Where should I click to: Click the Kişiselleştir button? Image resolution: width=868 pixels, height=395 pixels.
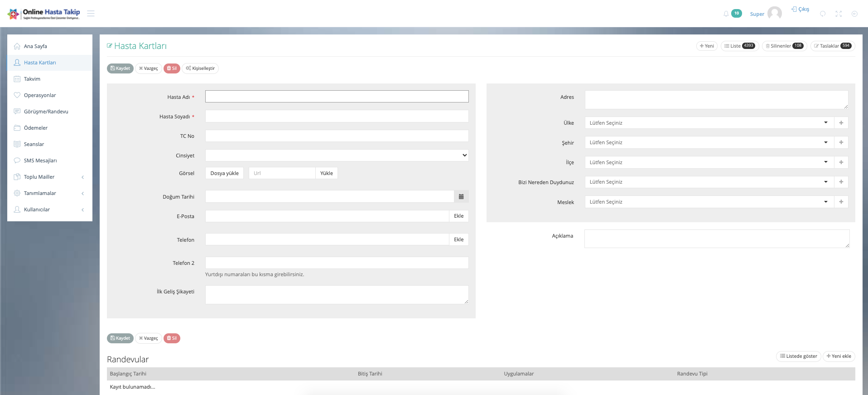[200, 68]
